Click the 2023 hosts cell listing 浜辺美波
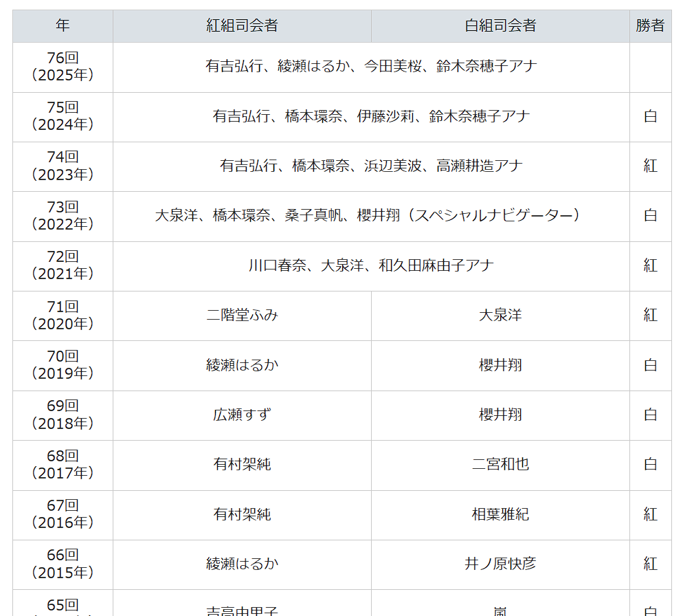683x616 pixels. pos(371,166)
